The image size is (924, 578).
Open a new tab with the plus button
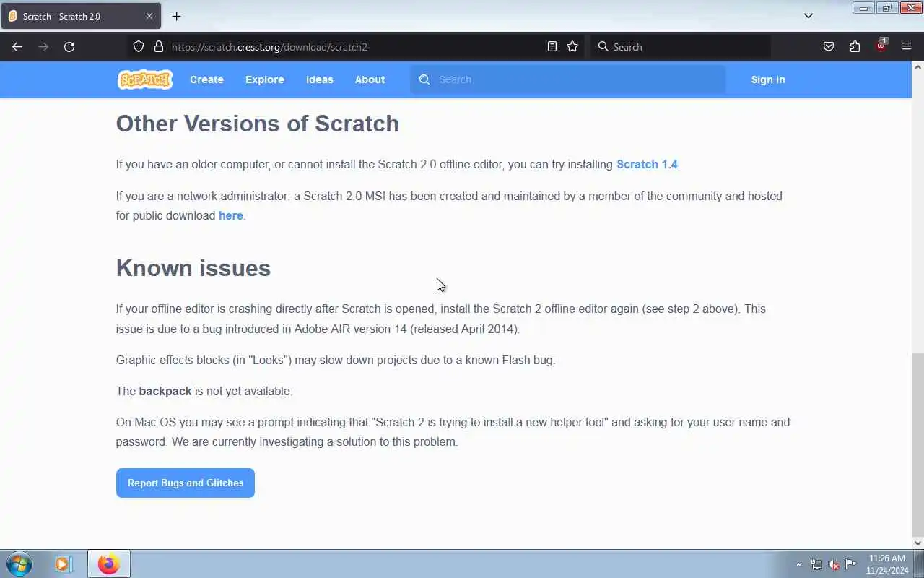coord(176,16)
